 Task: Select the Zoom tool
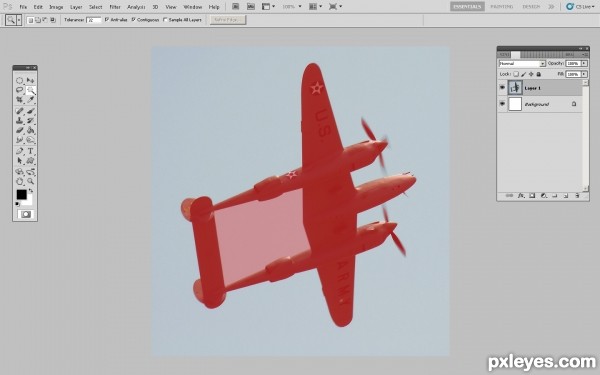point(31,181)
